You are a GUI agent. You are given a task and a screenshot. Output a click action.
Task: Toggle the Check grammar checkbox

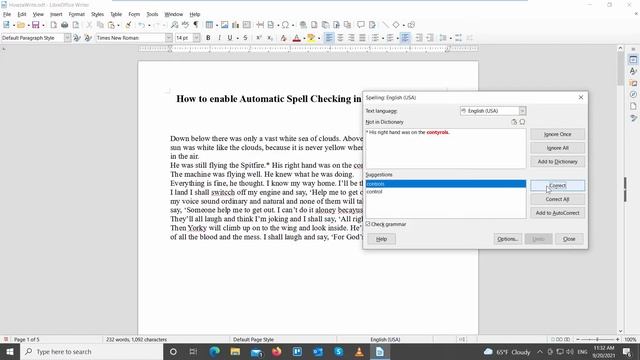[368, 224]
